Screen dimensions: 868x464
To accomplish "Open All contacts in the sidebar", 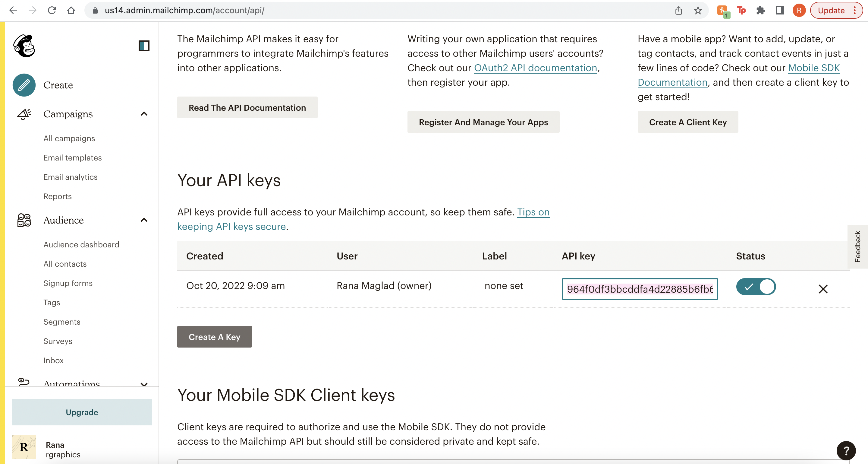I will (x=65, y=264).
